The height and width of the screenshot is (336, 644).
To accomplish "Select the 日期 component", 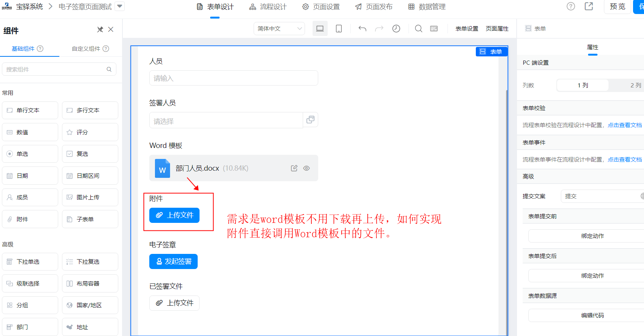I will click(30, 176).
